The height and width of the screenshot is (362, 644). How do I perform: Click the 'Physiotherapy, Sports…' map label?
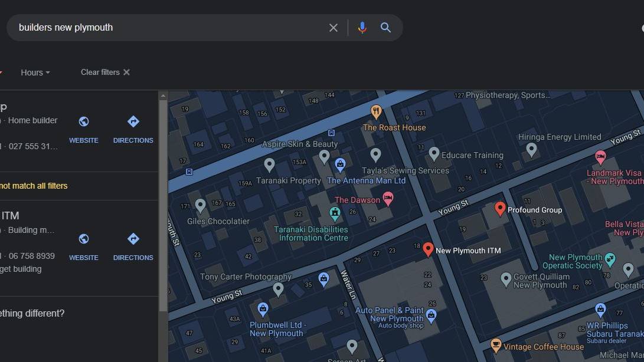click(508, 96)
